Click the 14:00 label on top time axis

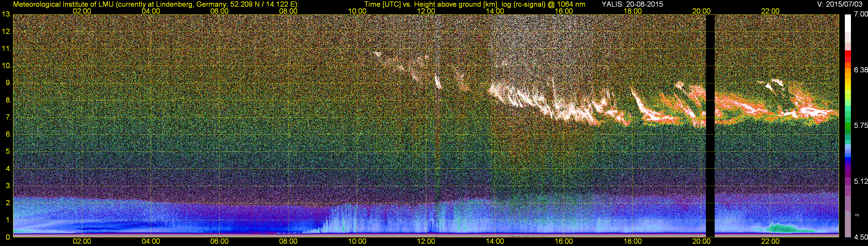pos(495,11)
